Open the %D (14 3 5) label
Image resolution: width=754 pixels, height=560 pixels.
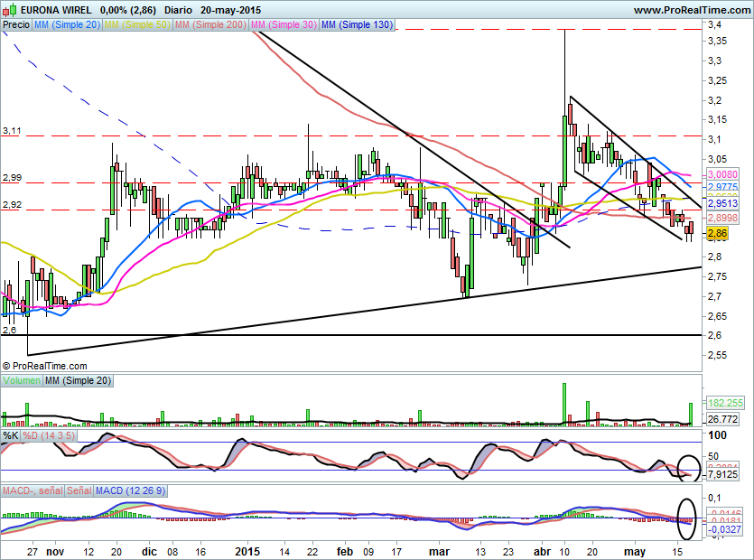point(49,436)
